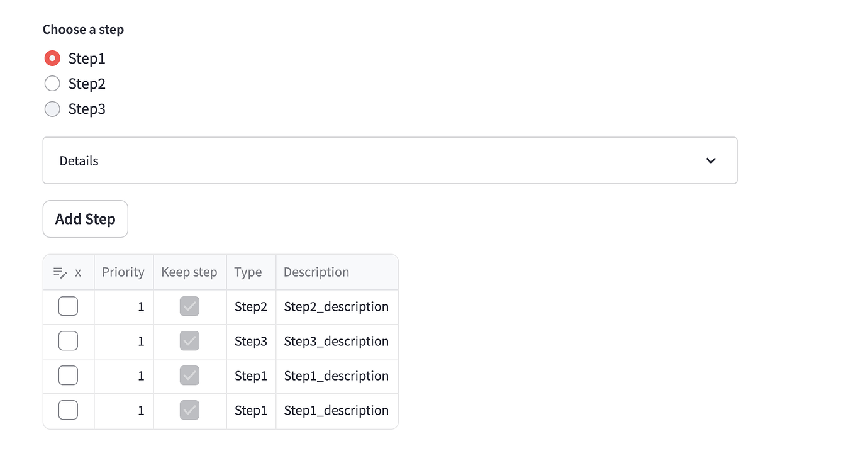Screen dimensions: 868x473
Task: Click the Type column header
Action: (248, 272)
